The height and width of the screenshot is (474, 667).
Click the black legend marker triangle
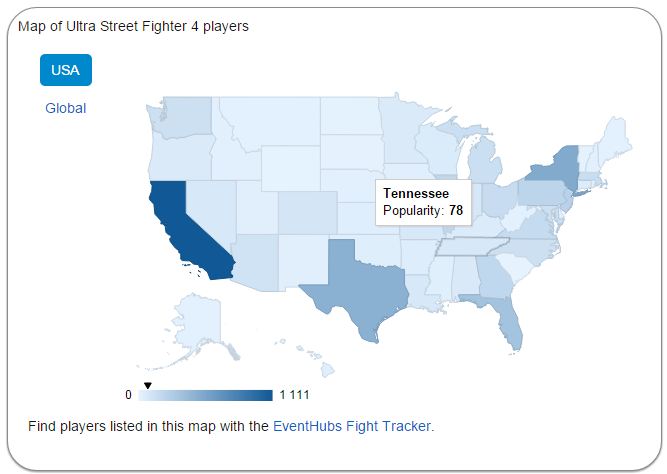point(148,385)
